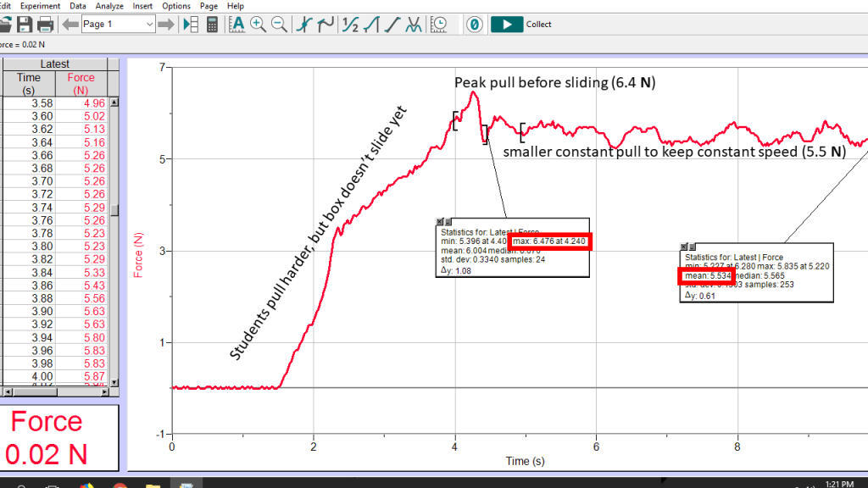Go to next page arrow
The height and width of the screenshot is (488, 868).
tap(167, 25)
